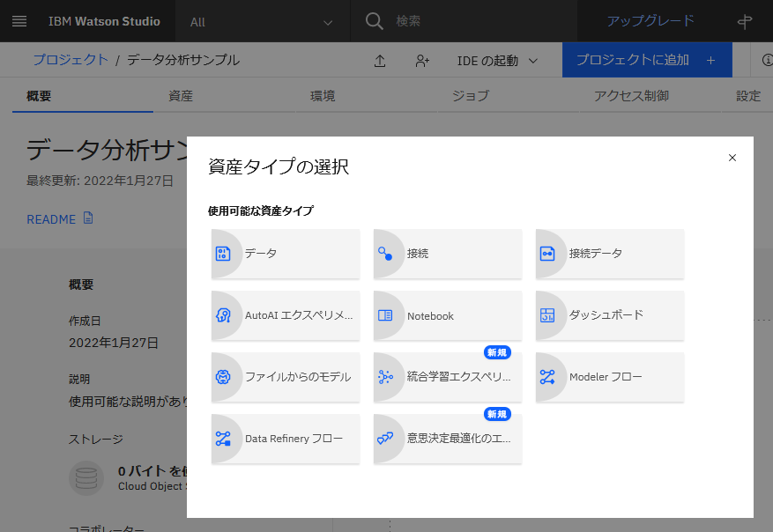Click the Data Refinery フロー icon
This screenshot has height=532, width=773.
(x=223, y=439)
